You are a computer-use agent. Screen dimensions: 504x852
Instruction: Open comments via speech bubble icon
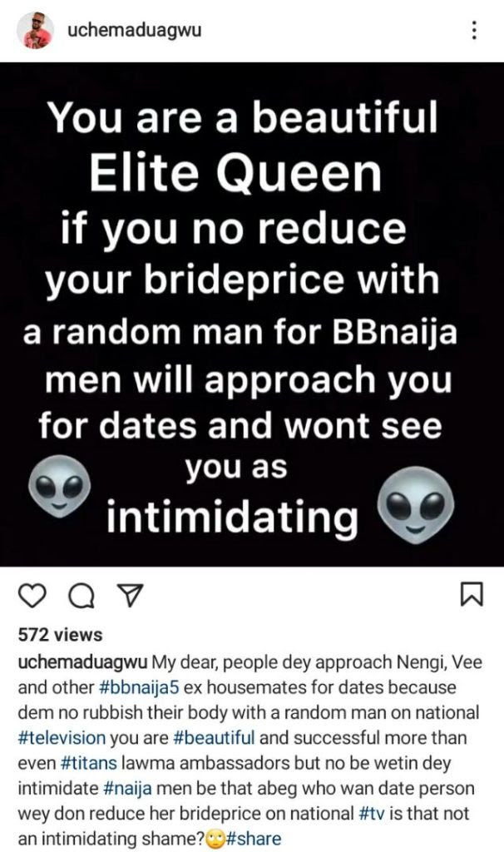pos(82,597)
